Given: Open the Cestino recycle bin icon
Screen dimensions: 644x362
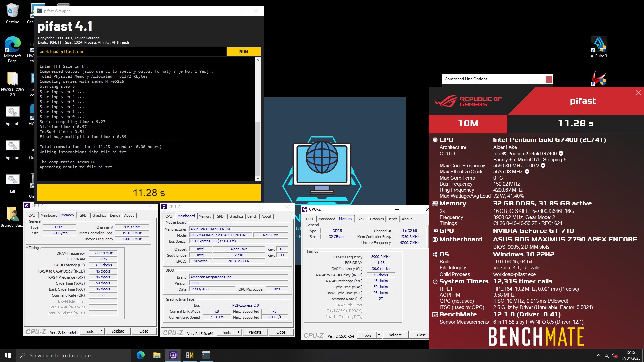Looking at the screenshot, I should [x=12, y=13].
